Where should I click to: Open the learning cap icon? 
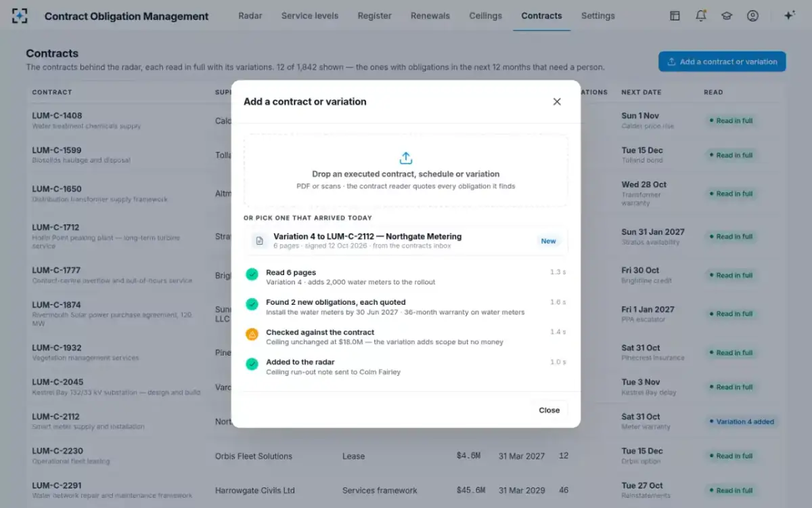pyautogui.click(x=727, y=16)
